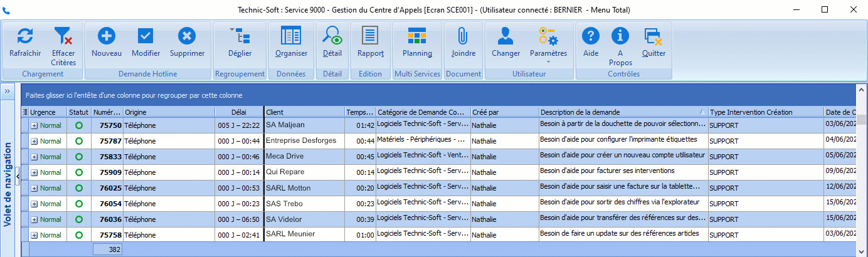This screenshot has height=257, width=868.
Task: Select client cell Meca Drive
Action: pos(305,157)
